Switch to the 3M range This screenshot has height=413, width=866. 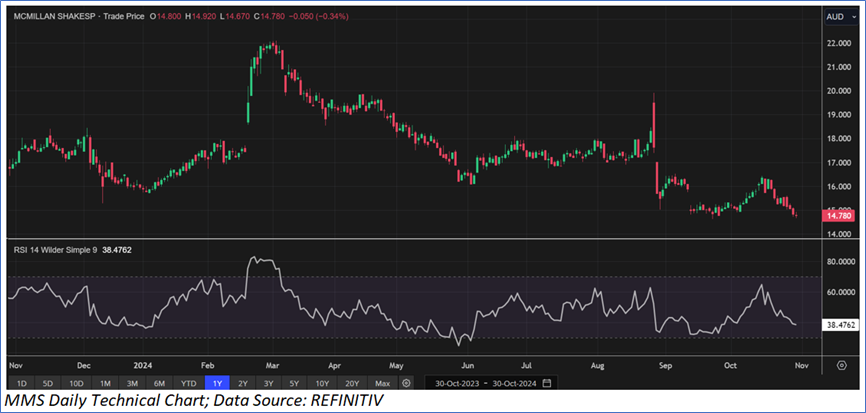(133, 383)
